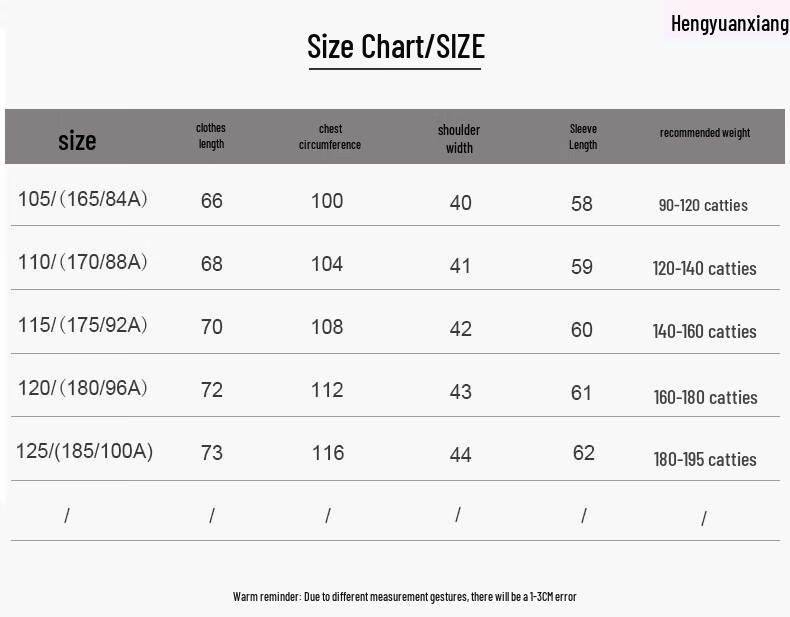790x617 pixels.
Task: Click the Size Chart/SIZE title
Action: (x=396, y=47)
